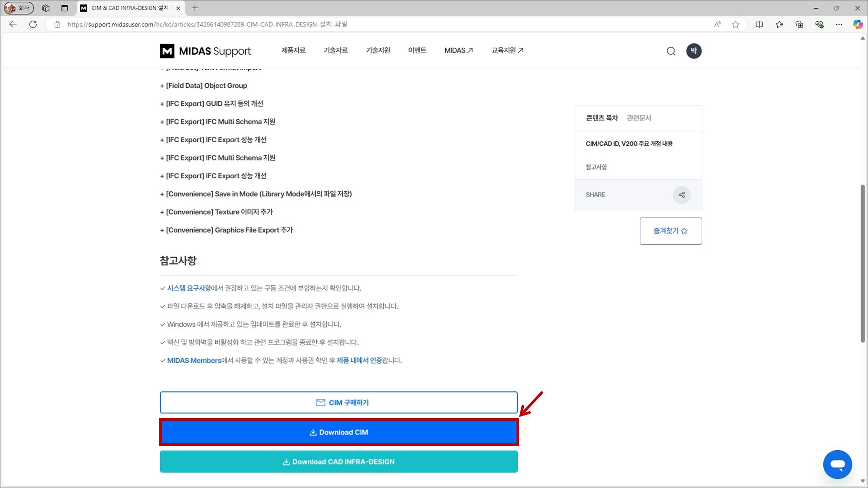Screen dimensions: 868x488
Task: Click the scrollbar up arrow
Action: pyautogui.click(x=863, y=38)
